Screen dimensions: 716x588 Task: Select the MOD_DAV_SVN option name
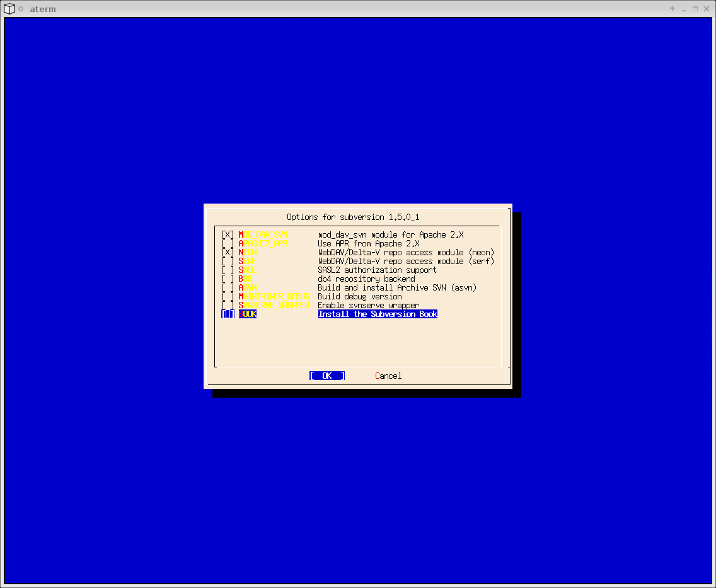263,234
